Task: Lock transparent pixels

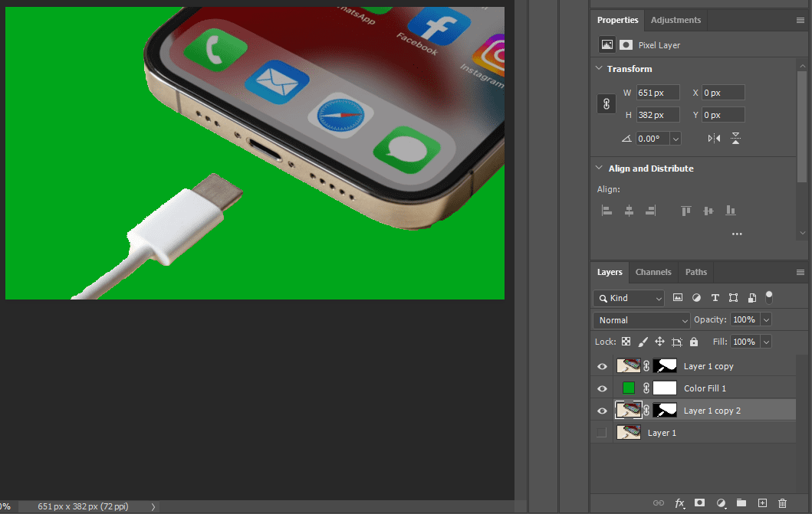Action: pyautogui.click(x=626, y=342)
